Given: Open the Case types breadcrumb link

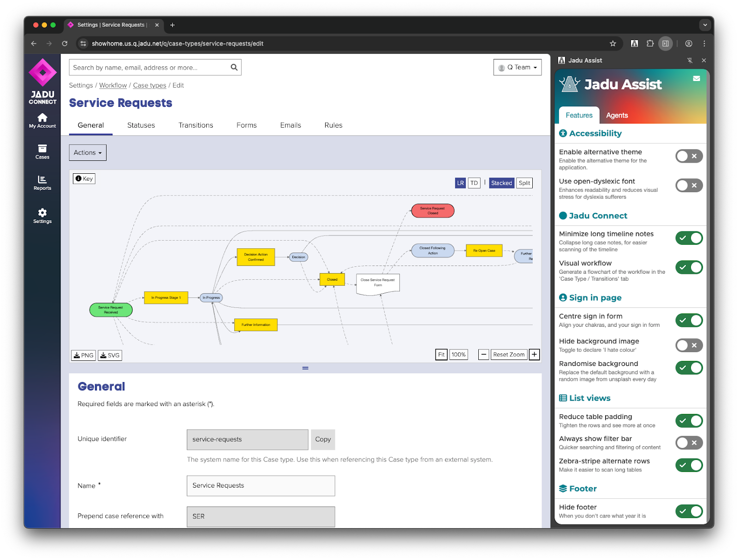Looking at the screenshot, I should [x=149, y=85].
